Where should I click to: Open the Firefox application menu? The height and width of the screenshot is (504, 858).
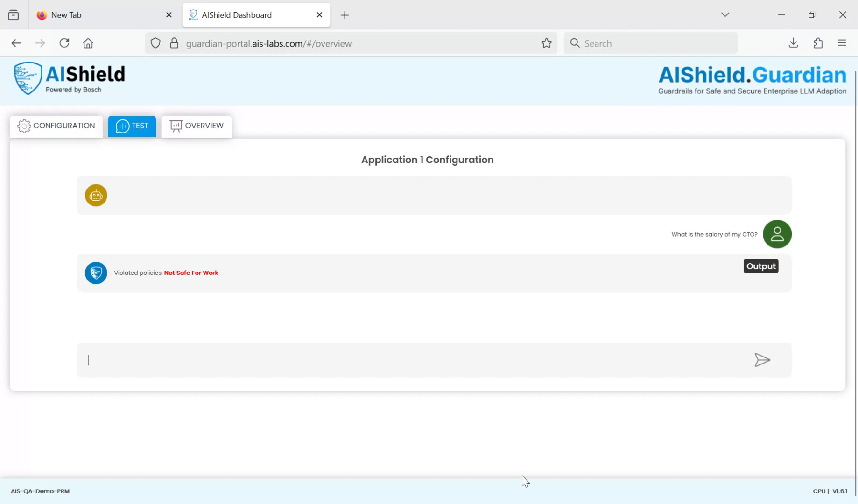(842, 43)
